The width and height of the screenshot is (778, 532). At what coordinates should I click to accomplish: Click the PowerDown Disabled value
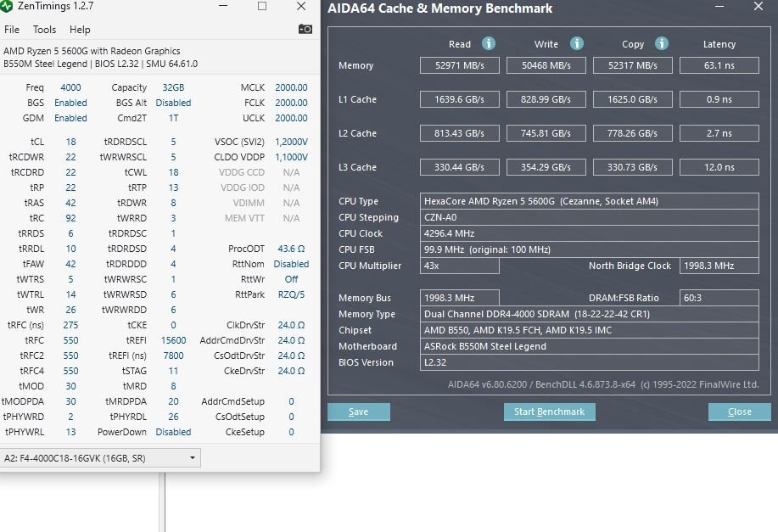(173, 432)
